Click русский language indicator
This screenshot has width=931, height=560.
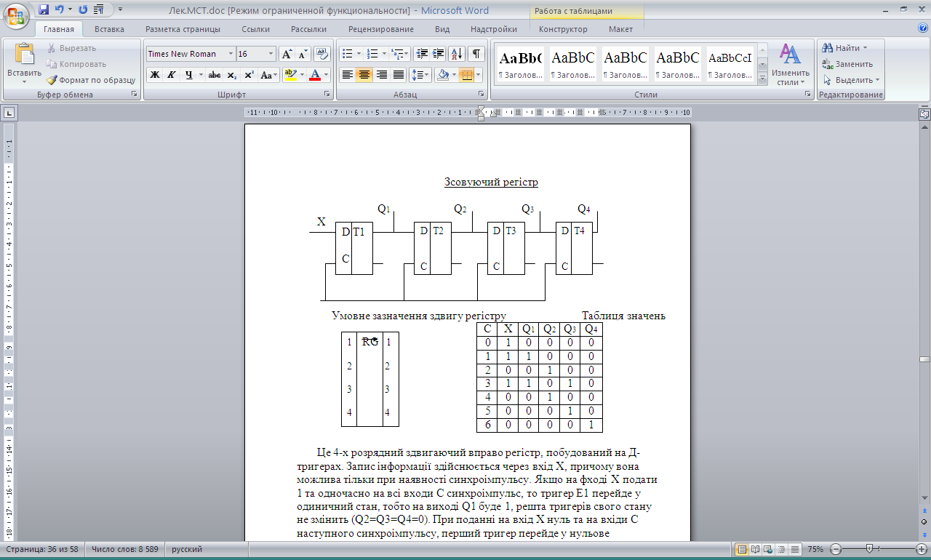tap(187, 550)
